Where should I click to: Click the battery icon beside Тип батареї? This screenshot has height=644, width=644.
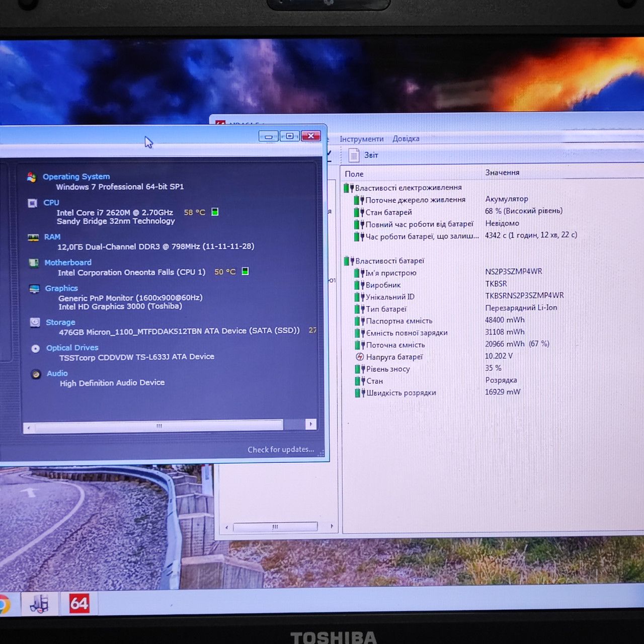pos(359,309)
